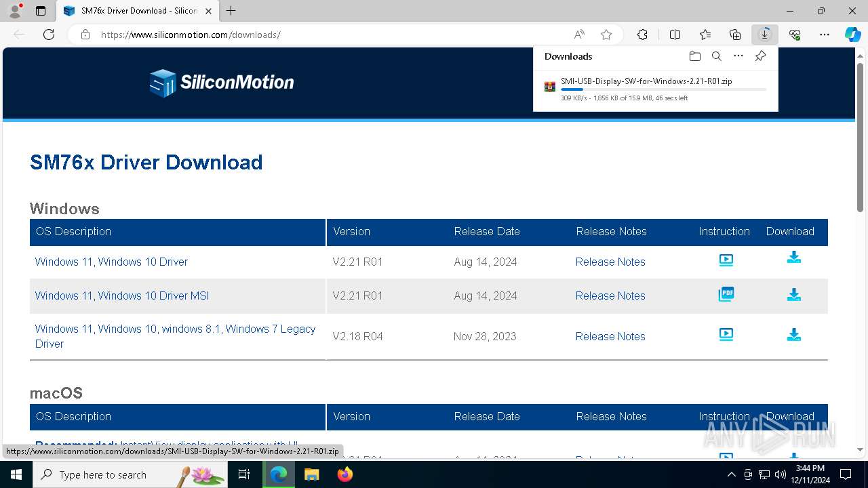Open Extensions puzzle icon
The width and height of the screenshot is (868, 488).
[x=642, y=35]
